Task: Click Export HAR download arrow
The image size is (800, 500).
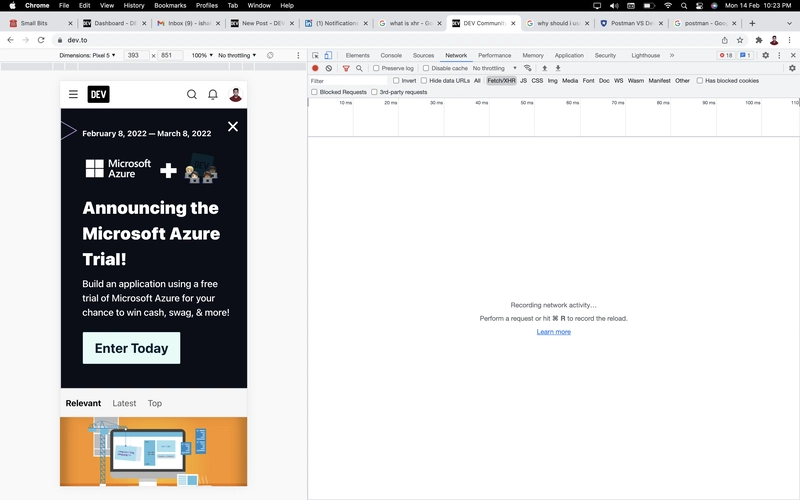Action: click(x=558, y=68)
